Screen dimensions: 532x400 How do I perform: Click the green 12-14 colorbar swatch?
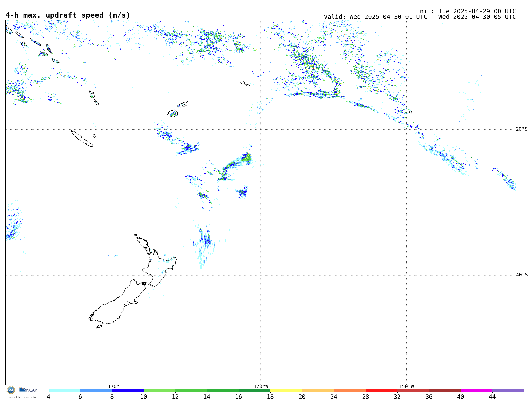point(191,391)
